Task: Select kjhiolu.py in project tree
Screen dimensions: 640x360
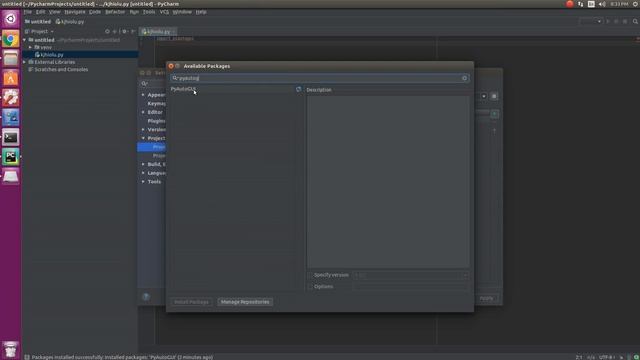Action: (52, 55)
